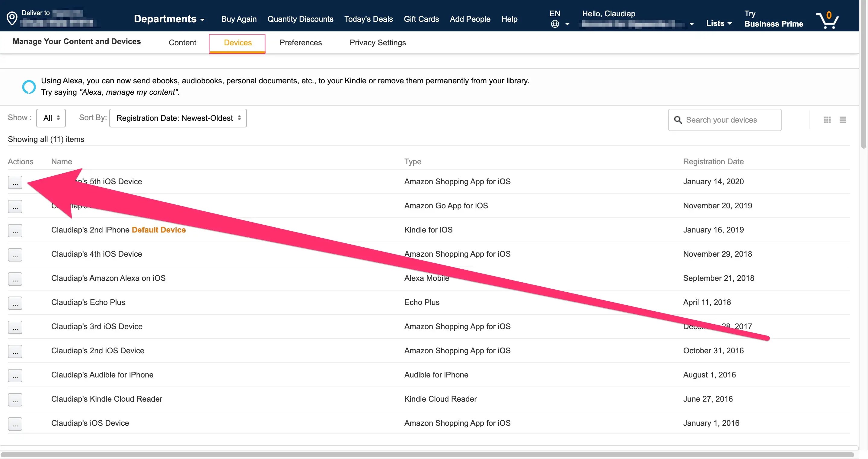This screenshot has height=459, width=868.
Task: Go to Privacy Settings tab
Action: pos(377,43)
